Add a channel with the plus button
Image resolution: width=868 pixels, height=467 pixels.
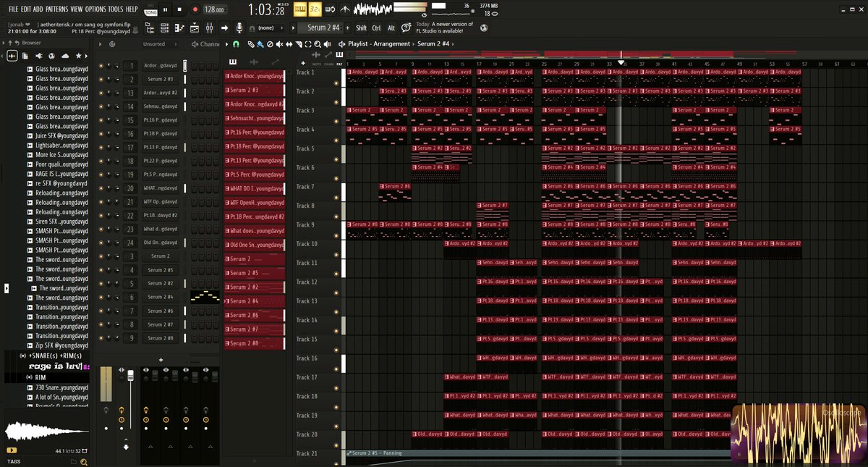[x=161, y=360]
